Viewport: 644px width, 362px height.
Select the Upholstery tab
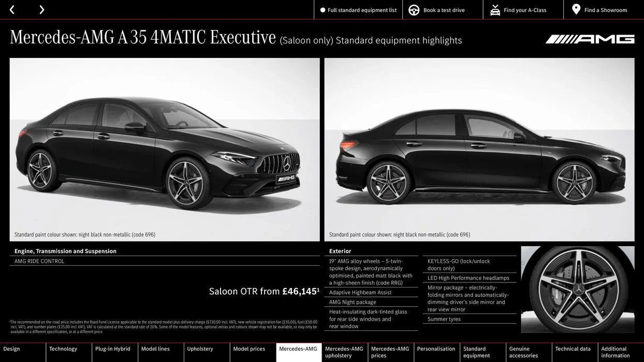click(200, 349)
